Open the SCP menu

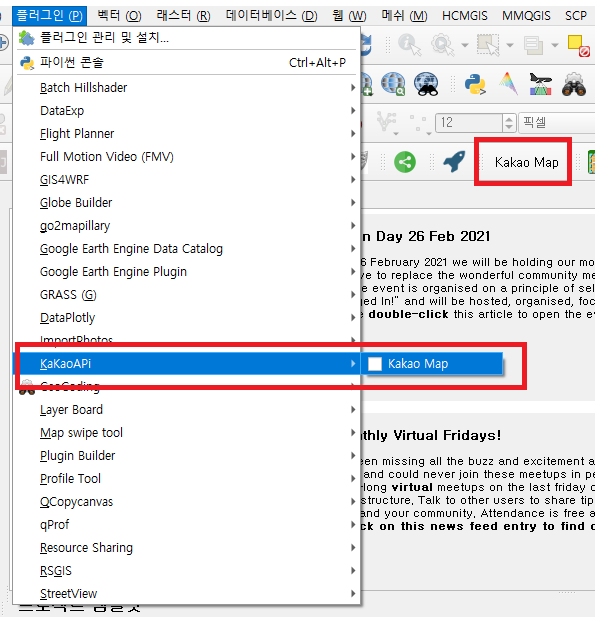(x=576, y=16)
